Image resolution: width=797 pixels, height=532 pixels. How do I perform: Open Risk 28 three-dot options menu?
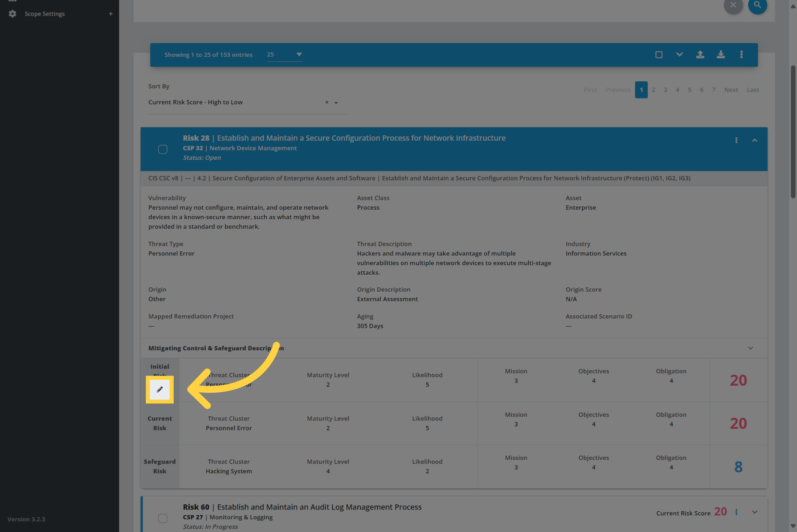(736, 140)
